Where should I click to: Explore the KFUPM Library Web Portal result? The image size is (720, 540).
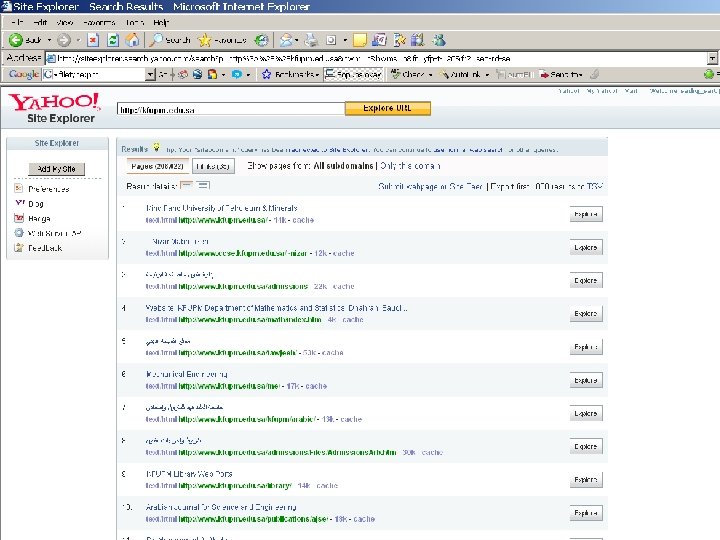[x=586, y=480]
